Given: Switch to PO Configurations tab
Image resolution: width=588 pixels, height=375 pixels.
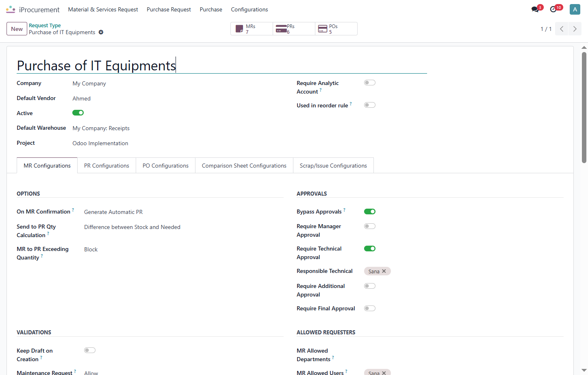Looking at the screenshot, I should point(165,166).
